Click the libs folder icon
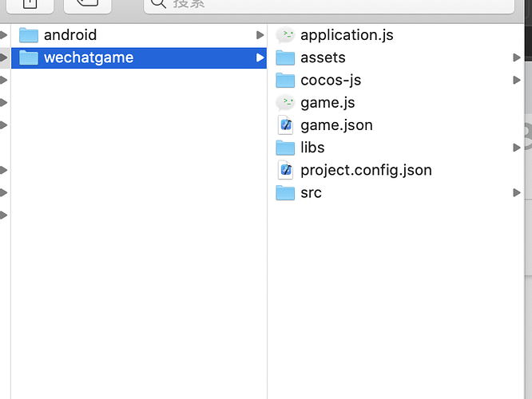The height and width of the screenshot is (399, 532). click(286, 148)
